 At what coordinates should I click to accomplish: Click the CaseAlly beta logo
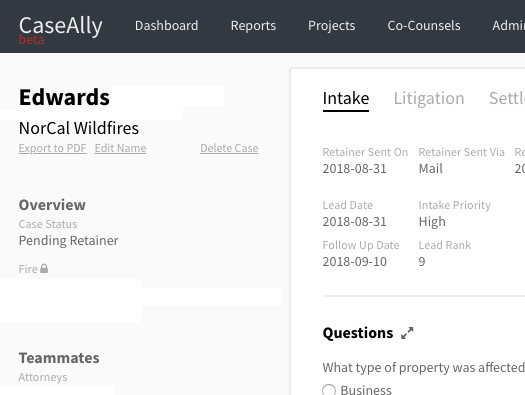(x=60, y=29)
